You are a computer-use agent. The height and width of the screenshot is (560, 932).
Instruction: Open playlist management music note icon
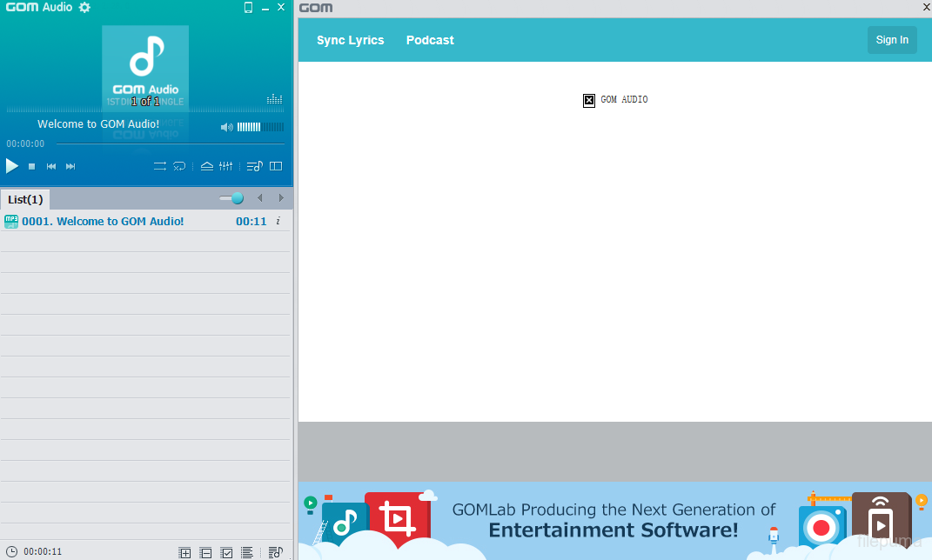(275, 553)
